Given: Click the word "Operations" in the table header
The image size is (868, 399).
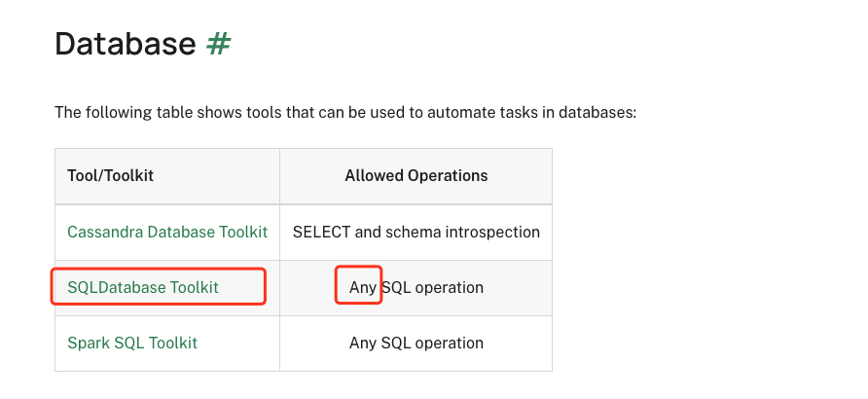Looking at the screenshot, I should pos(450,176).
